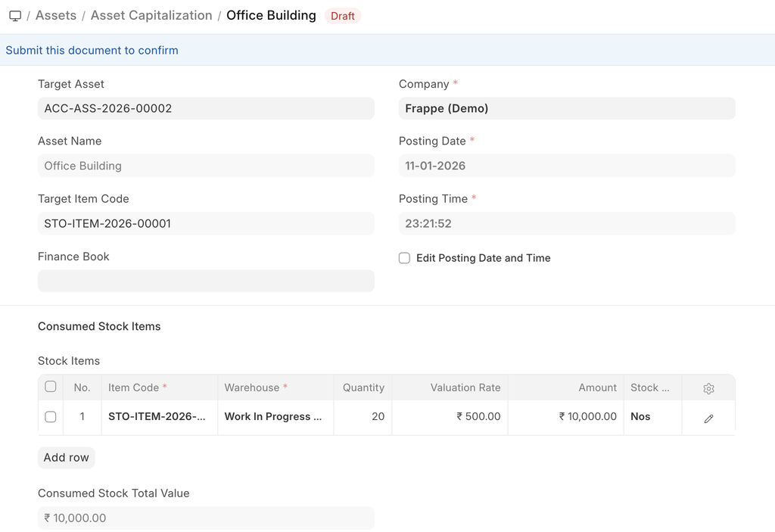Open the Target Item Code field
The height and width of the screenshot is (532, 775).
tap(206, 223)
